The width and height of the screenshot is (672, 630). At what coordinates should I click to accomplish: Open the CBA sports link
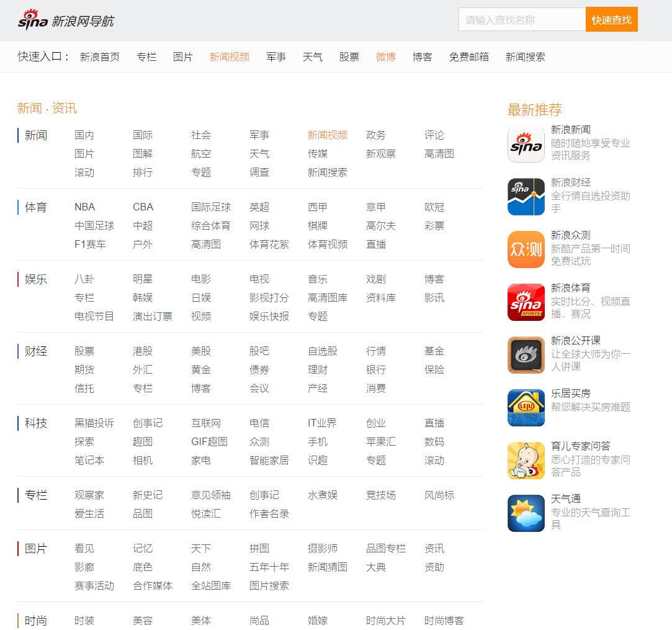coord(143,207)
